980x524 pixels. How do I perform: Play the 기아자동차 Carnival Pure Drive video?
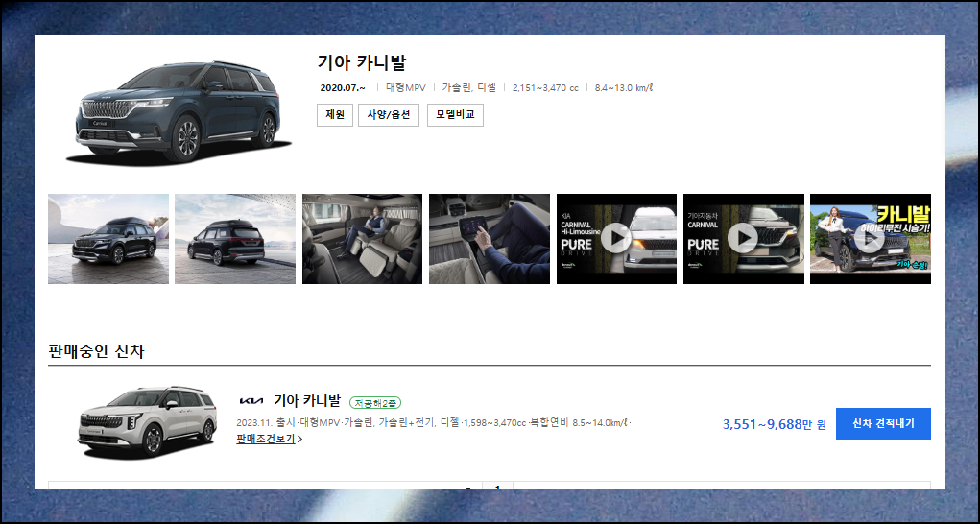pos(744,239)
